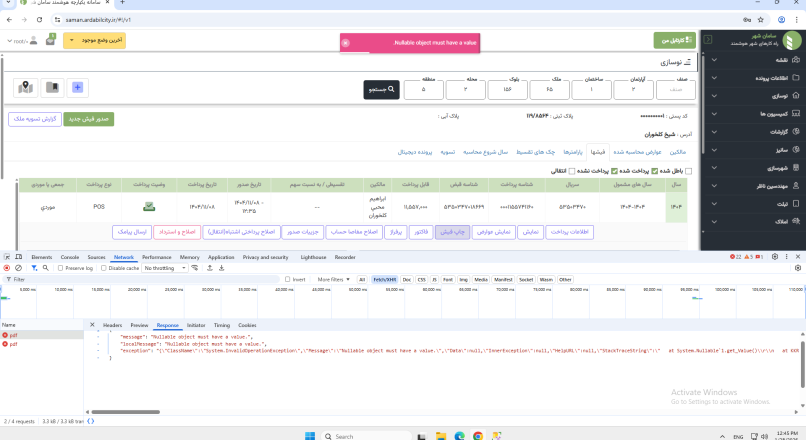This screenshot has height=440, width=806.
Task: Click the response pane horizontal scrollbar
Action: (126, 412)
